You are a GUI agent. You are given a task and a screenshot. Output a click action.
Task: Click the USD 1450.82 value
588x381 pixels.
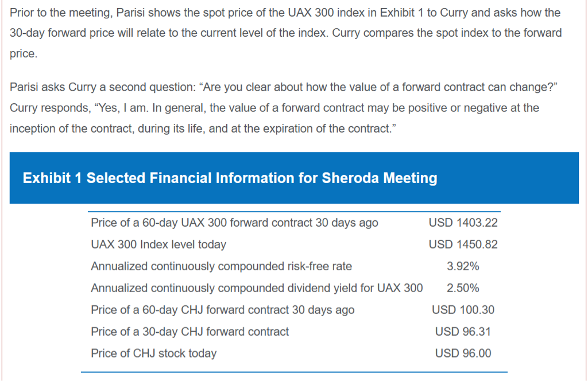point(463,244)
